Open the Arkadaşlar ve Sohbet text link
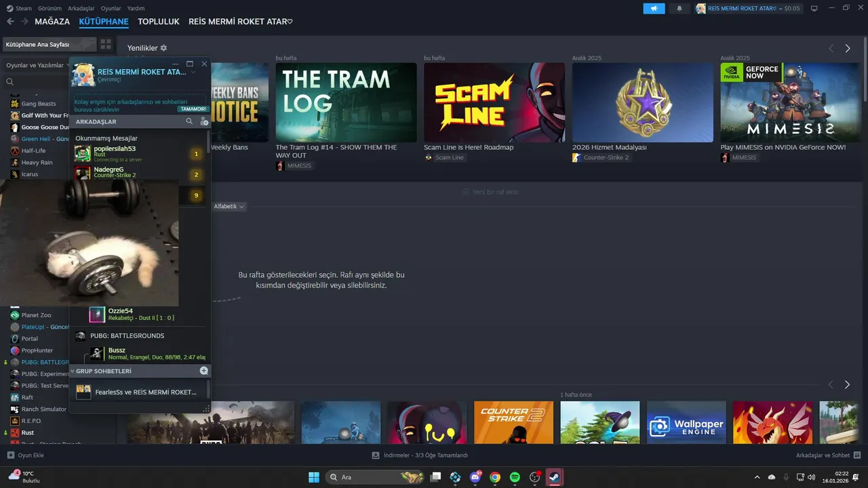868x488 pixels. (x=823, y=455)
